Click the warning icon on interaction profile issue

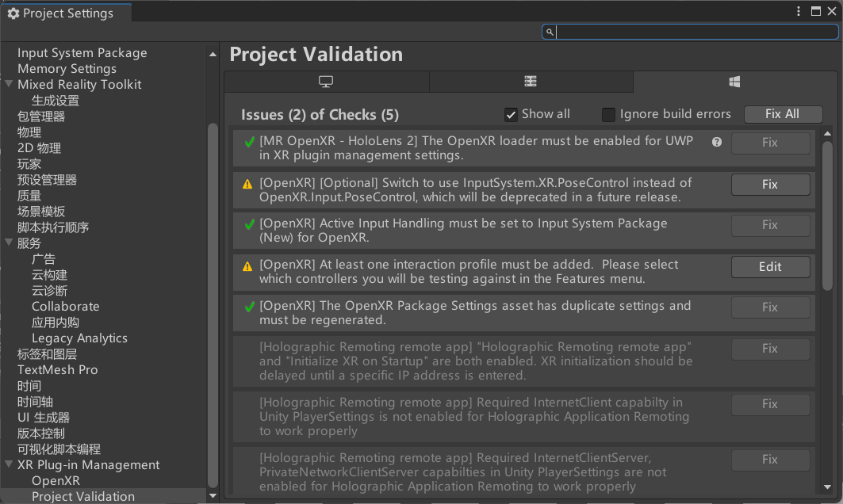(x=248, y=267)
